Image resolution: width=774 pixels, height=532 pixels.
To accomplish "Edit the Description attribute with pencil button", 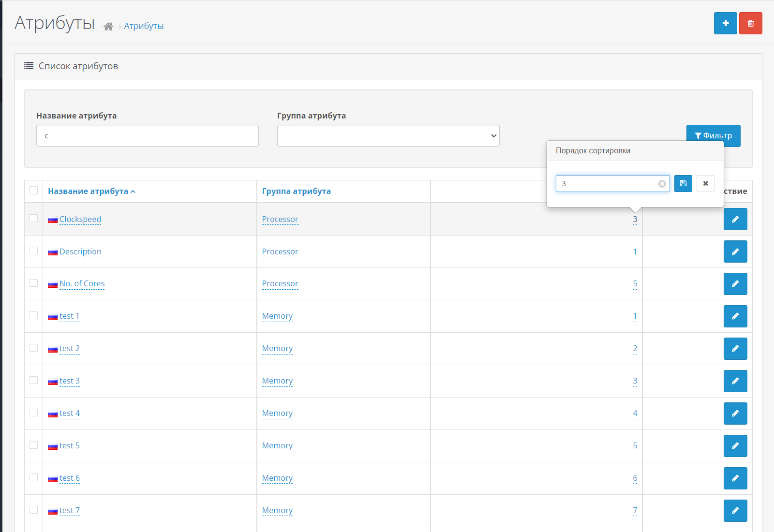I will [x=735, y=251].
